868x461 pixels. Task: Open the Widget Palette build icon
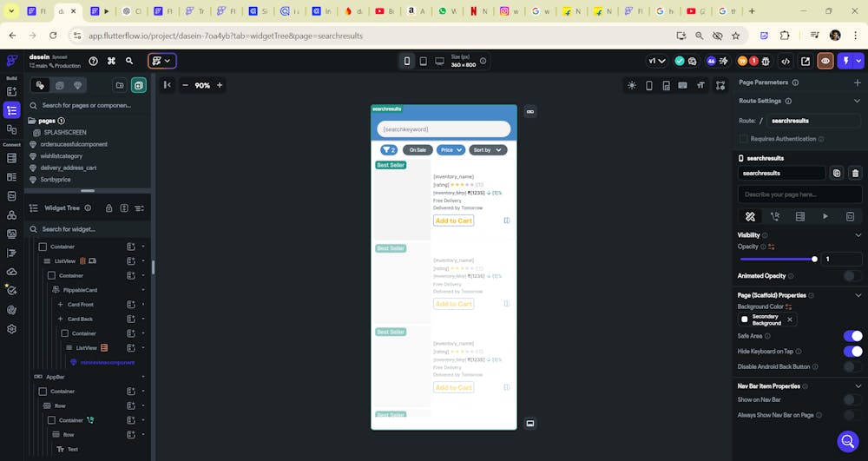click(x=11, y=91)
